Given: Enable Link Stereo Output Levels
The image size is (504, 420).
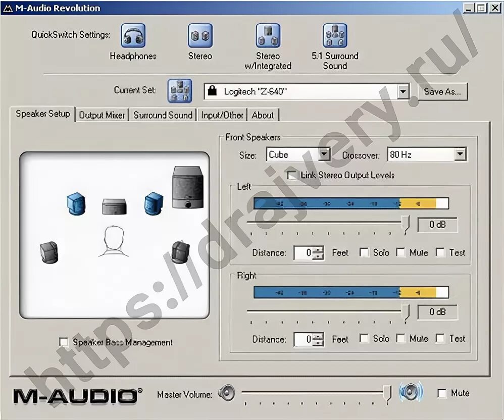Looking at the screenshot, I should click(x=292, y=175).
